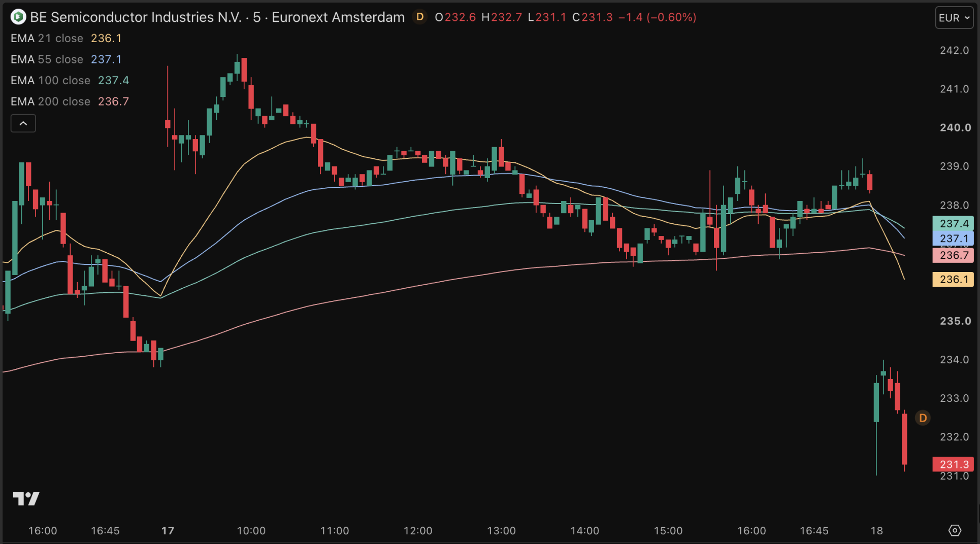
Task: Click the open value O232.6
Action: click(x=455, y=17)
